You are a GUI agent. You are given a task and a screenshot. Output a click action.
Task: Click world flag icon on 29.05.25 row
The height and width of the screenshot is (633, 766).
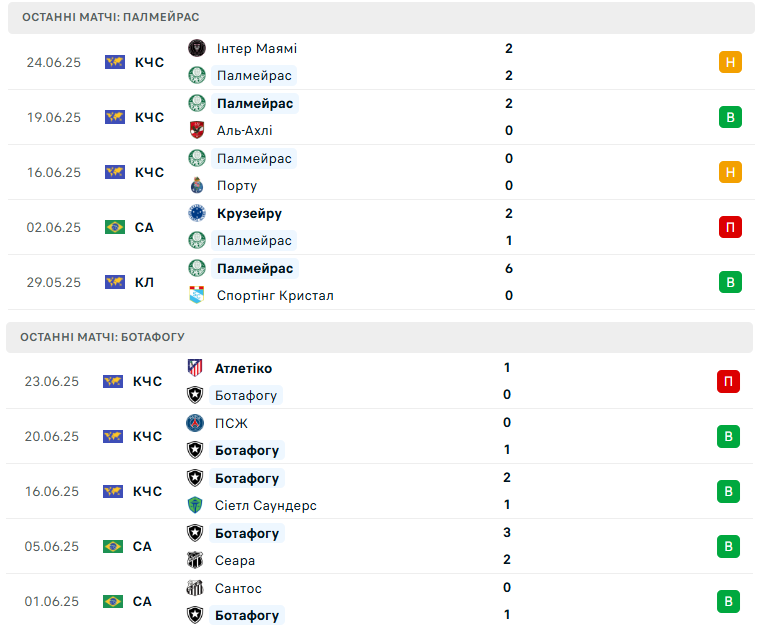[115, 282]
